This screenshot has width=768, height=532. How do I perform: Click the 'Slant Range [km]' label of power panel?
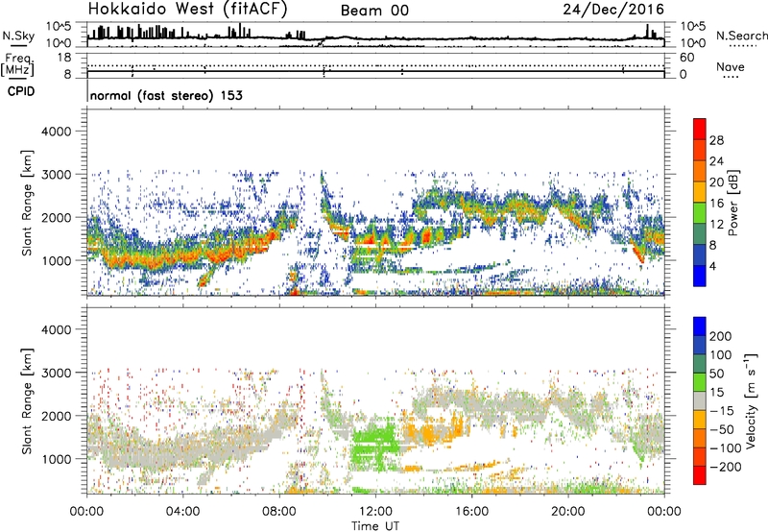(27, 203)
